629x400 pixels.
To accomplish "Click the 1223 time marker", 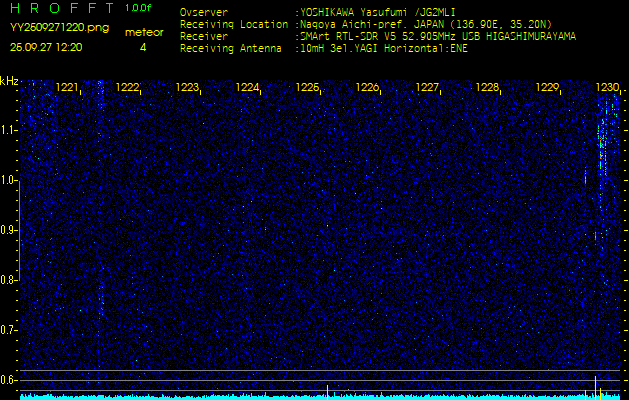I will point(187,88).
